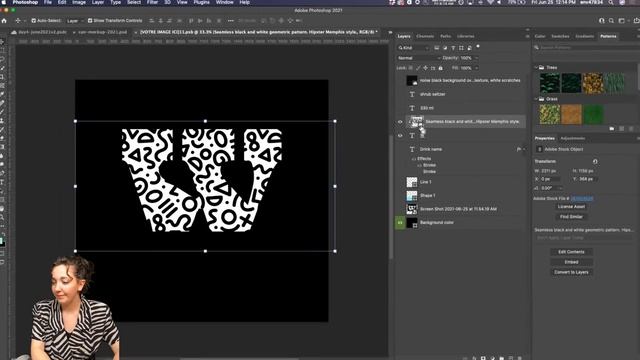The image size is (640, 360).
Task: Toggle visibility of the Background color layer
Action: coord(400,223)
